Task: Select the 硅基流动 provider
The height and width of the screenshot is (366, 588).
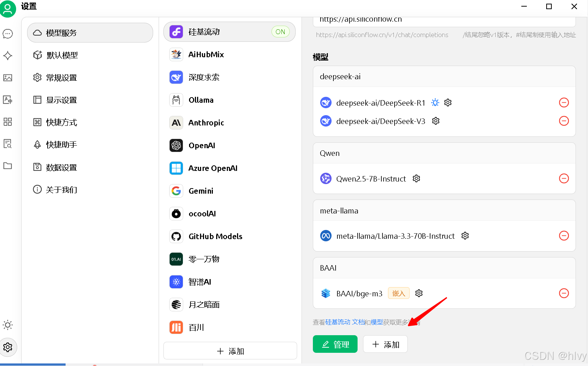Action: pyautogui.click(x=229, y=32)
